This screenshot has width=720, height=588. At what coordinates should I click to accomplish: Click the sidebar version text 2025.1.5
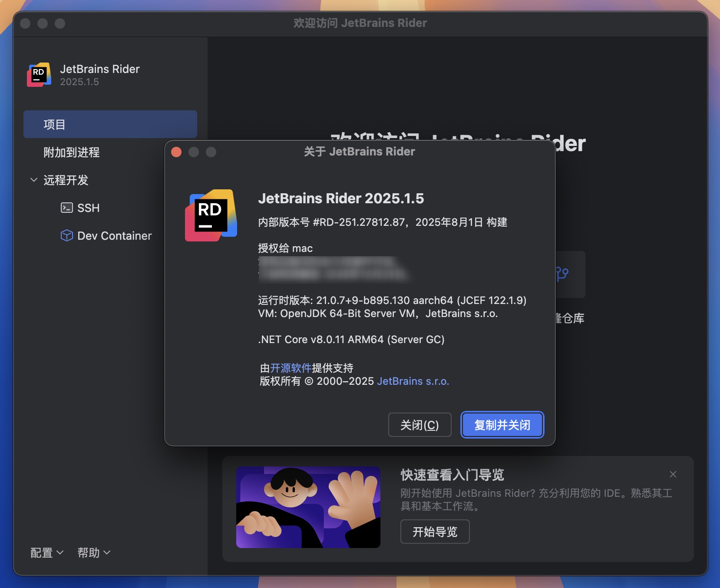(79, 82)
